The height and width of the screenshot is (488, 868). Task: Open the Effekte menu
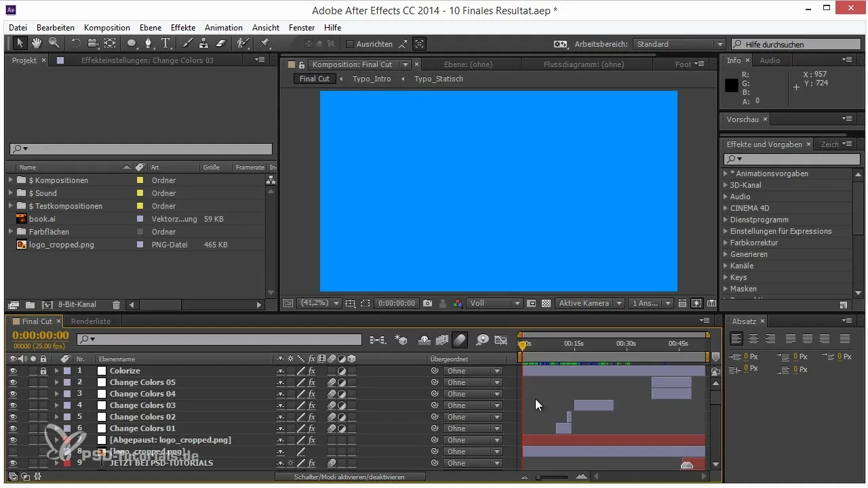coord(183,28)
